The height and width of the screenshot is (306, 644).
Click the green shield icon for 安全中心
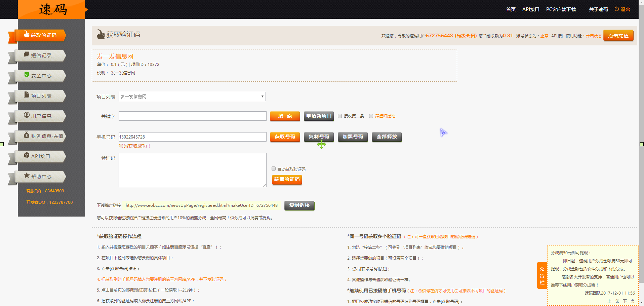[x=27, y=75]
